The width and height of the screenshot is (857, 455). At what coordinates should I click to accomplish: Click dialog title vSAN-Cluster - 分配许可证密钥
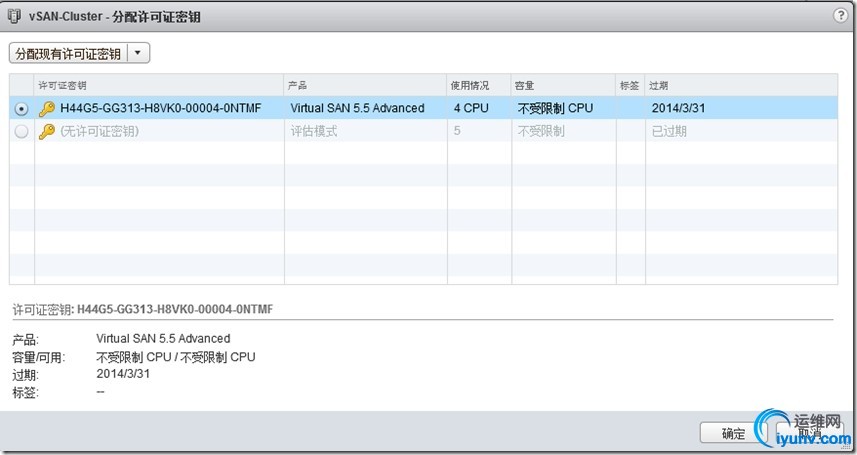[x=115, y=17]
